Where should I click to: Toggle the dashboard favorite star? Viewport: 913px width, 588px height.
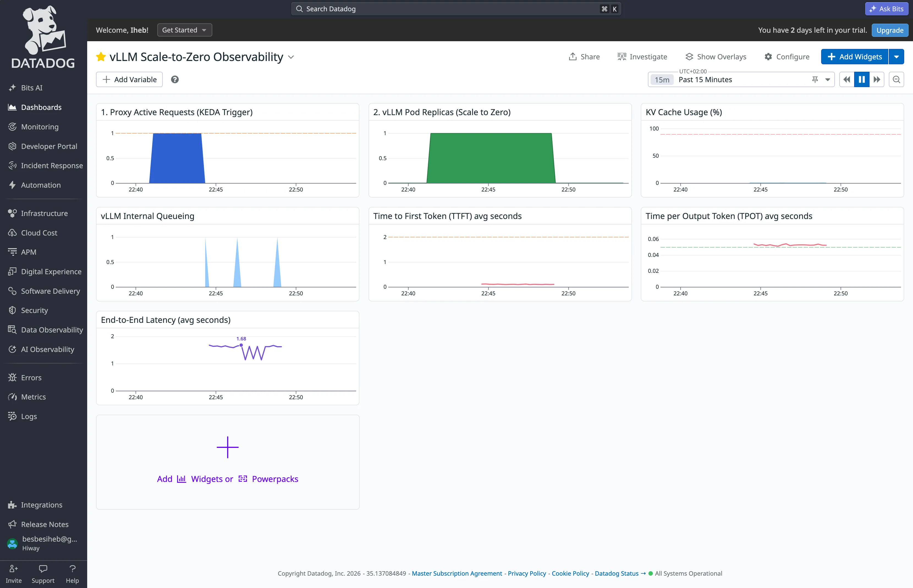click(x=101, y=57)
